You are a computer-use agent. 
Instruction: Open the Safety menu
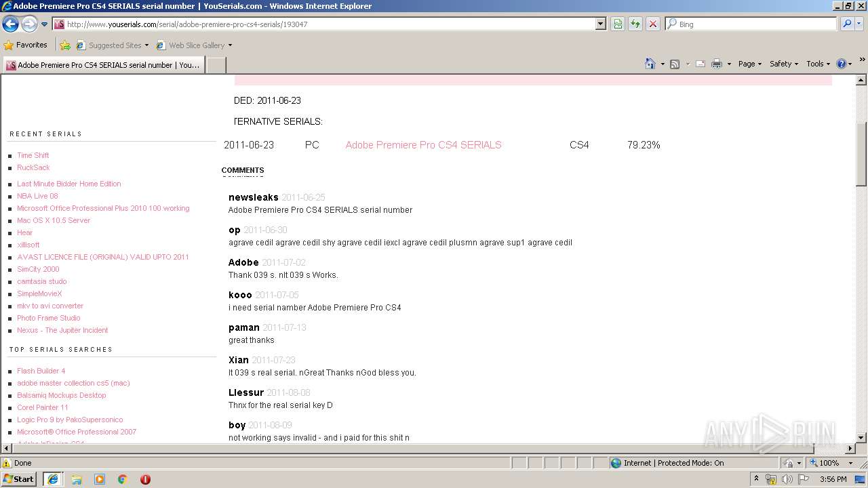click(x=783, y=64)
